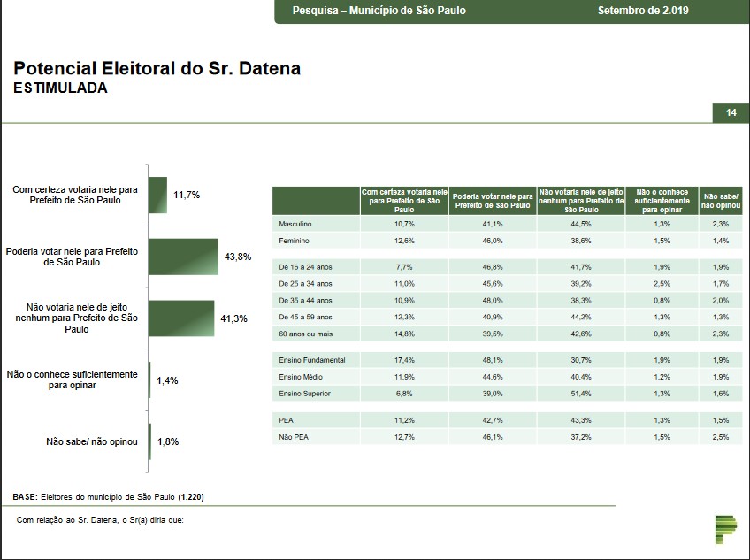Select the 11,7% bar in the chart
Image resolution: width=750 pixels, height=560 pixels.
point(157,195)
